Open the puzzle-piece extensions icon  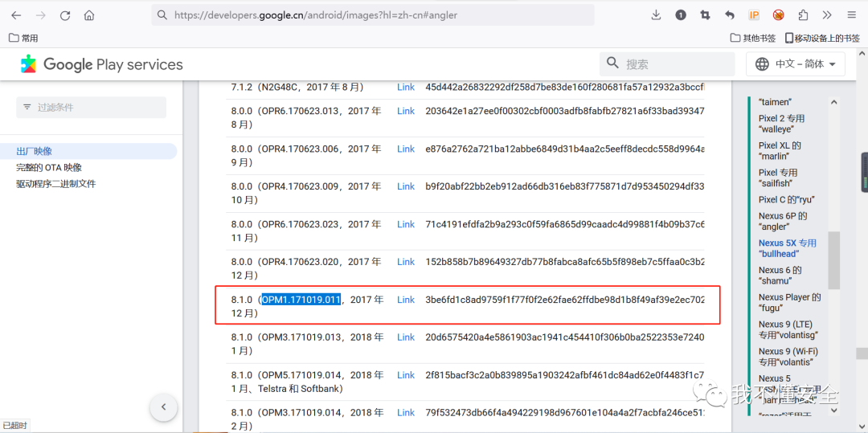(803, 15)
